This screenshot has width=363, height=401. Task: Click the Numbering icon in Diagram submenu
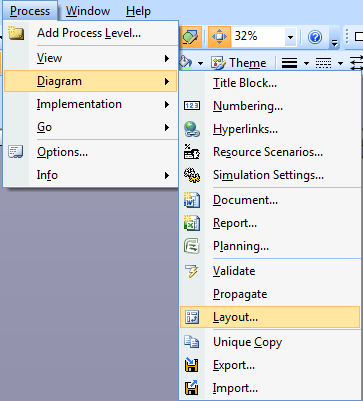pyautogui.click(x=192, y=106)
